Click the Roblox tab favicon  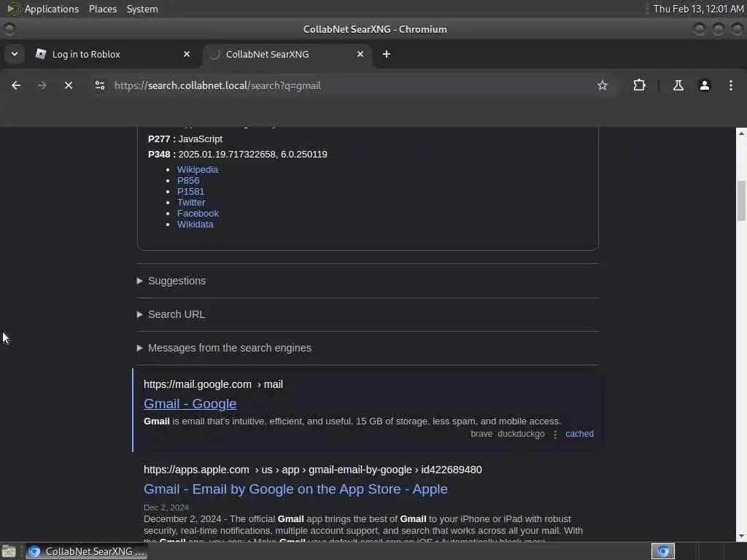tap(41, 54)
